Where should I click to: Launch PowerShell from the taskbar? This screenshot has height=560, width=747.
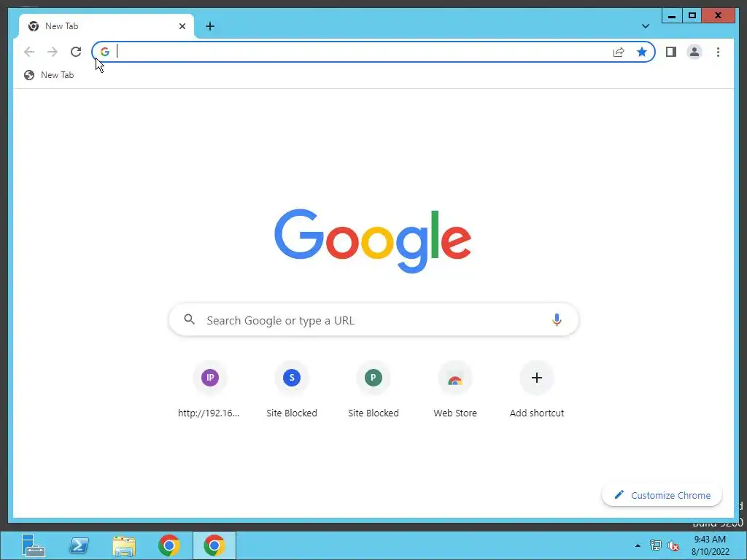[79, 545]
